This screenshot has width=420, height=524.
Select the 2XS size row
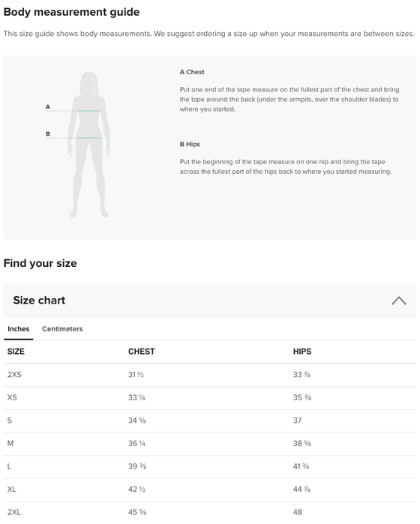coord(210,375)
